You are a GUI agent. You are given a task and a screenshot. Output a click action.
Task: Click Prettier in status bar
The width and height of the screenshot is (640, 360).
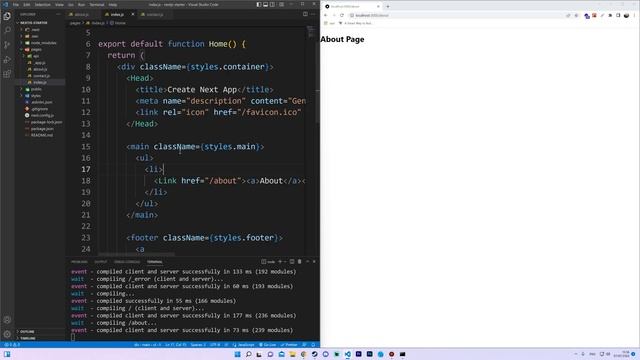pos(289,345)
